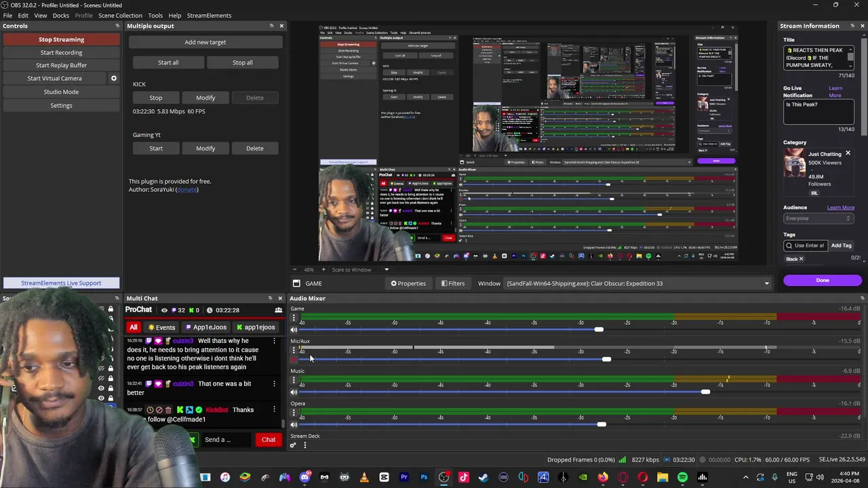This screenshot has height=488, width=868.
Task: Open Discord from the taskbar
Action: (304, 477)
